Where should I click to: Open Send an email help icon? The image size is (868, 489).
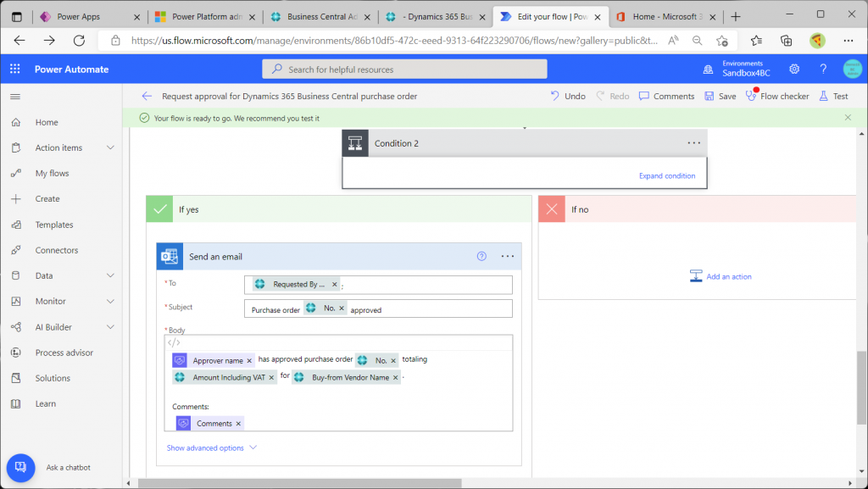pyautogui.click(x=481, y=256)
